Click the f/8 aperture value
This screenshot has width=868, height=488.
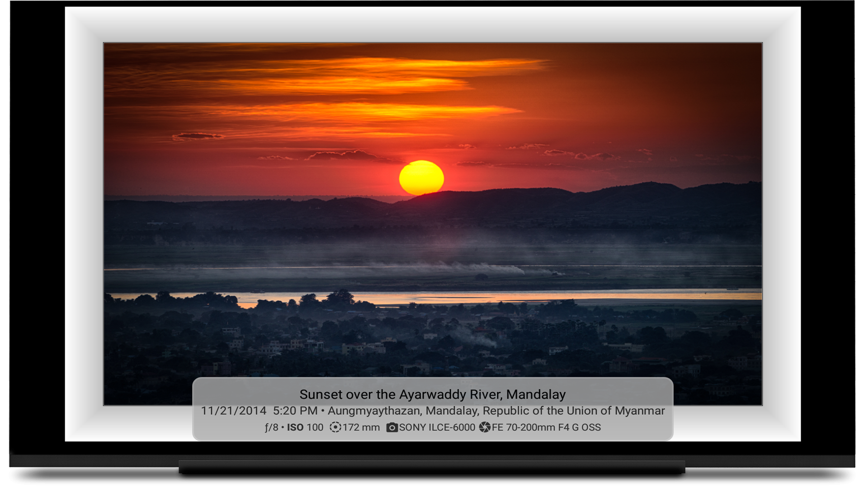pyautogui.click(x=271, y=427)
